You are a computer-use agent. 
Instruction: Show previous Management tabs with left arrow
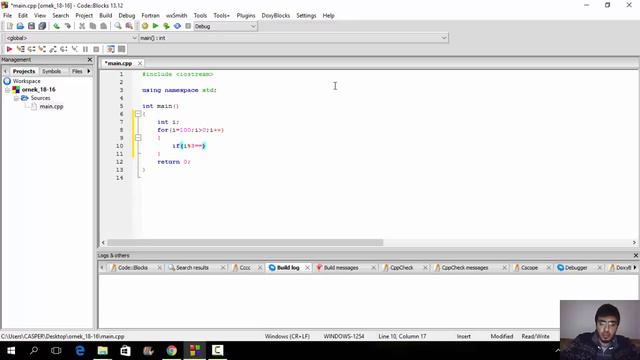[x=5, y=71]
